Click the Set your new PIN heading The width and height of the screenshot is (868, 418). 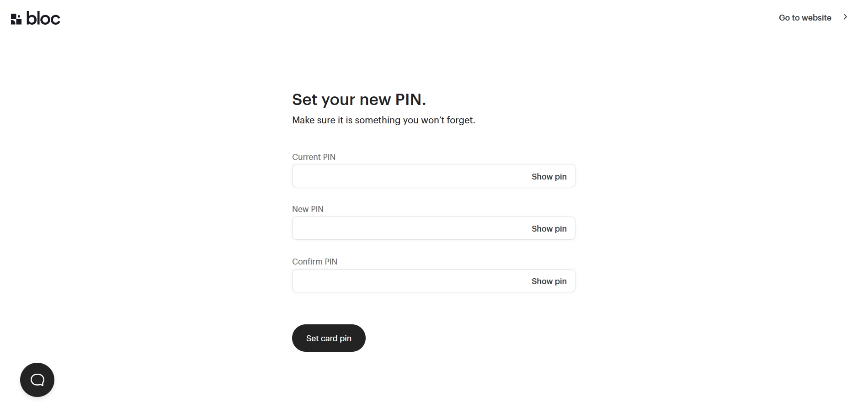pyautogui.click(x=359, y=99)
